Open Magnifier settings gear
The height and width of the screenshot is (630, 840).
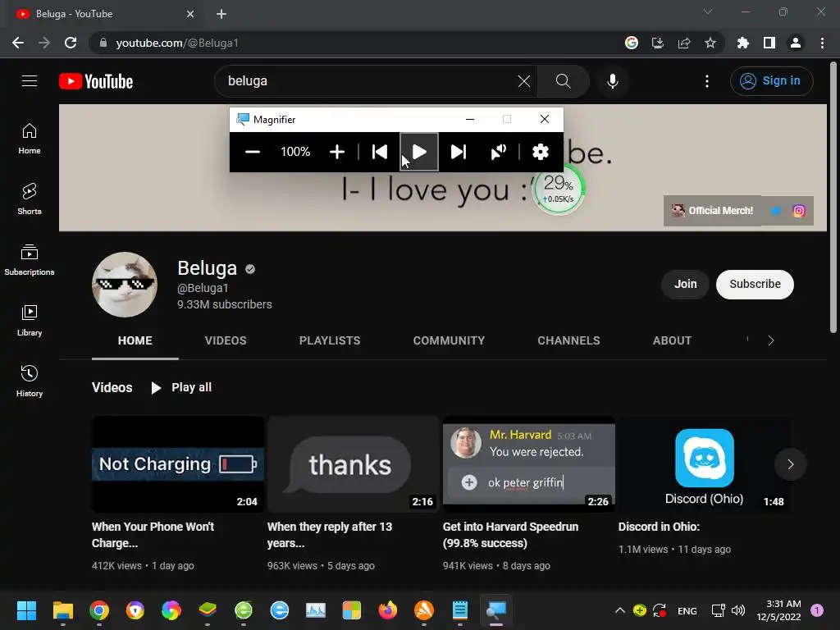[x=541, y=152]
